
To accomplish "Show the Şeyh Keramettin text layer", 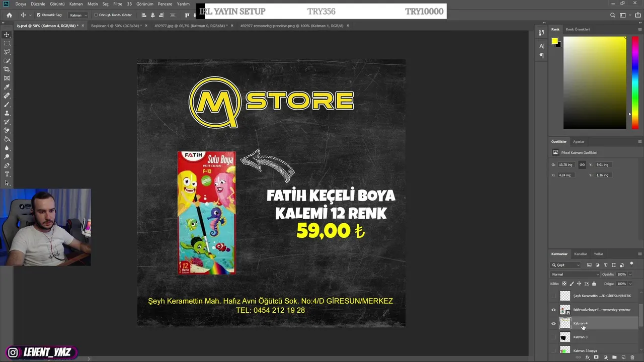I will (x=554, y=296).
